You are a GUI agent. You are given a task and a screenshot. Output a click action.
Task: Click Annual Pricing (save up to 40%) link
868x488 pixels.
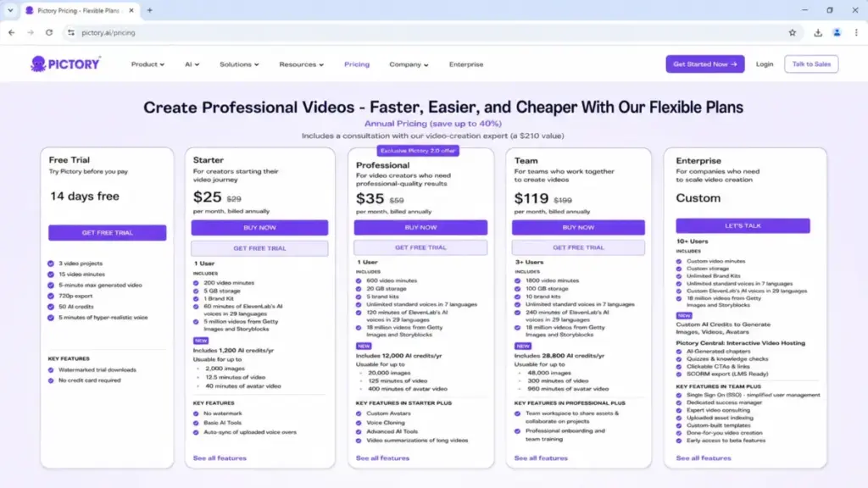pyautogui.click(x=433, y=124)
